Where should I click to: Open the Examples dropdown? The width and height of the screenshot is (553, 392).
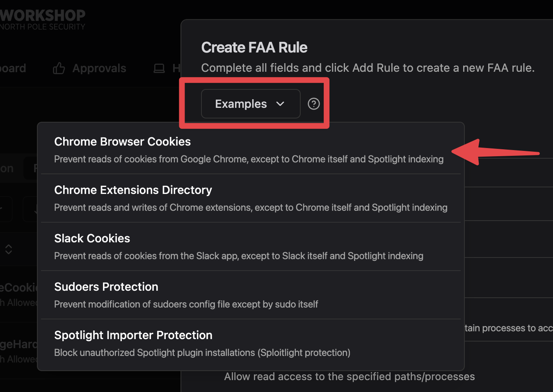pyautogui.click(x=250, y=104)
